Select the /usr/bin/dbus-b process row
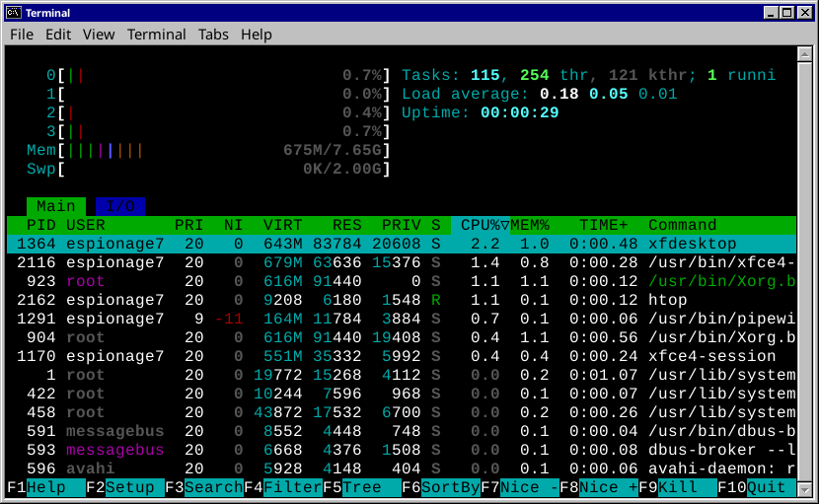The width and height of the screenshot is (819, 504). [x=402, y=431]
